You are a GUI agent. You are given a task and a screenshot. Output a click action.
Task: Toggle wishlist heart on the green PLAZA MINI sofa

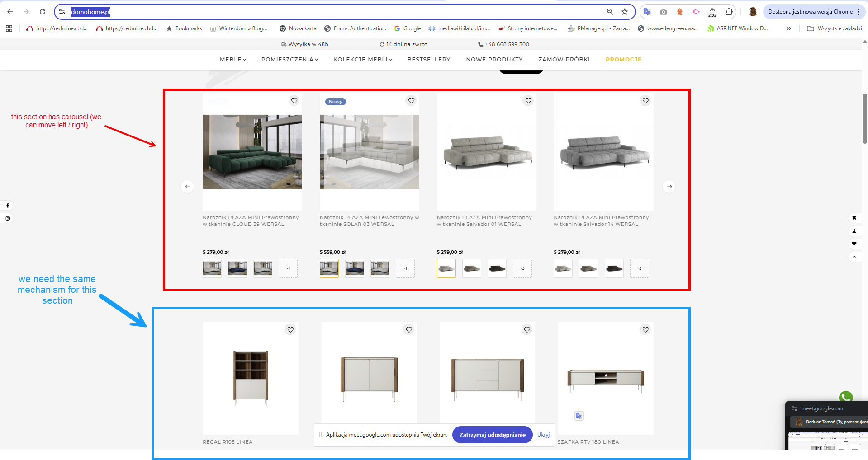point(294,101)
